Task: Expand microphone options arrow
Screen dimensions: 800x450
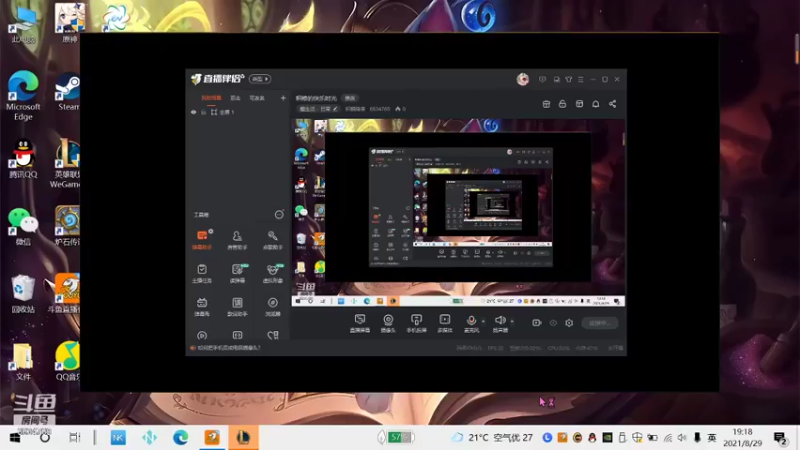Action: pos(483,321)
